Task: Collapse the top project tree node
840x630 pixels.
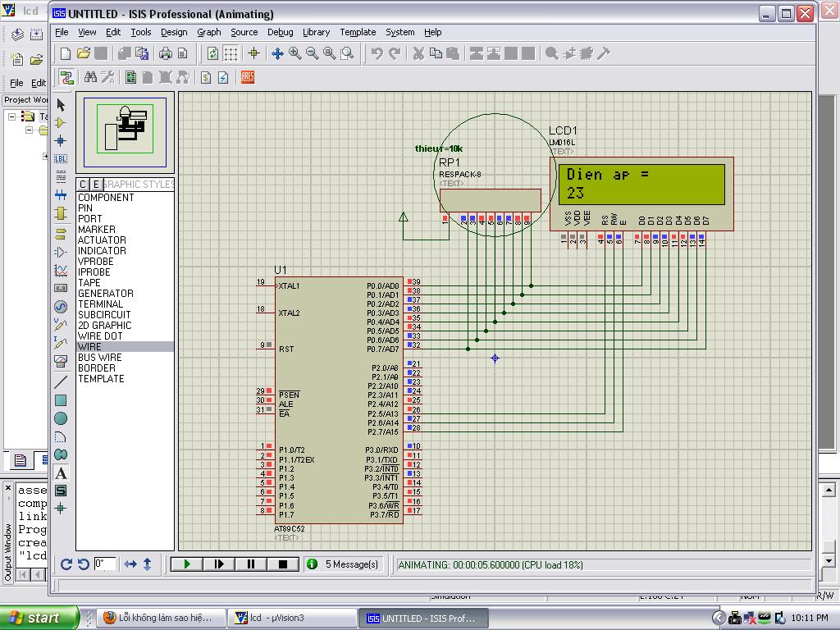Action: 12,116
